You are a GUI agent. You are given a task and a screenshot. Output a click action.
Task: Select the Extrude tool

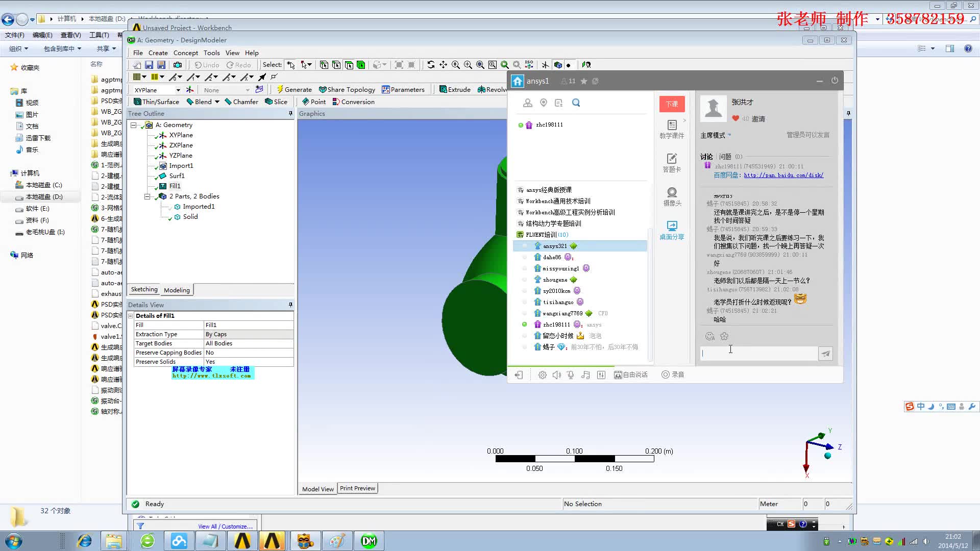(x=455, y=89)
